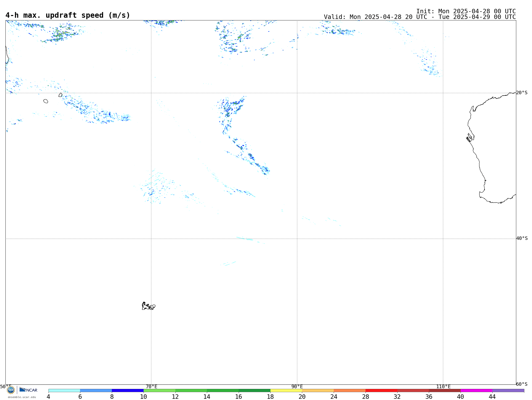Screen dimensions: 532x400
Task: Click the Mauritius island outline
Action: (x=60, y=95)
